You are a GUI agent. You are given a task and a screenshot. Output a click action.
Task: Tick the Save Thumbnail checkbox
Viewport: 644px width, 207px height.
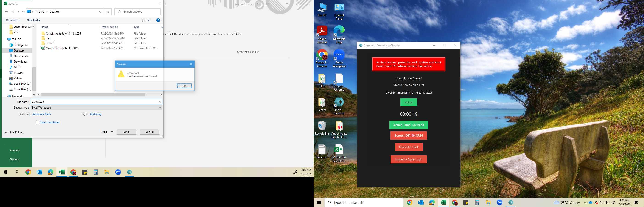click(38, 123)
